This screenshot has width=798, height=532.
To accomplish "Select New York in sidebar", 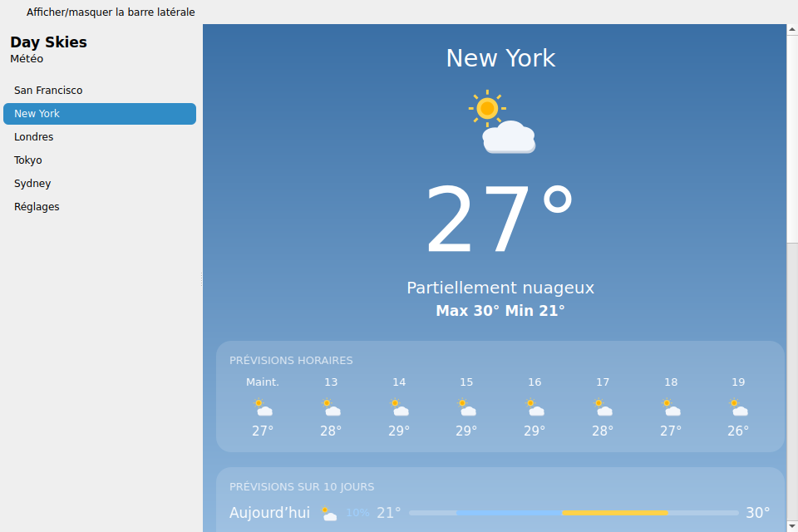I will pos(100,114).
